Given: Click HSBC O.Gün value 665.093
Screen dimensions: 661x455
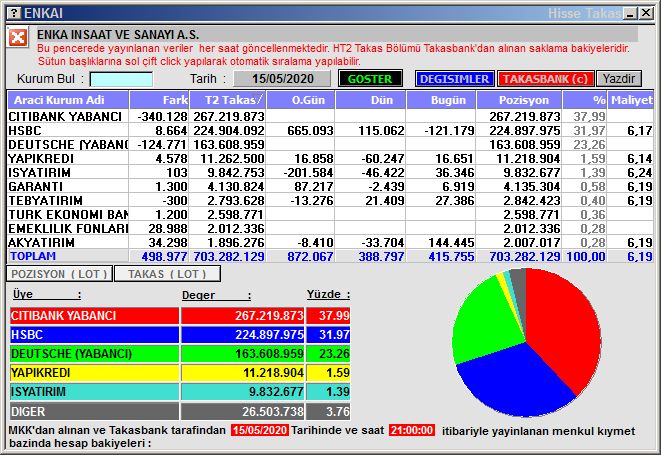Looking at the screenshot, I should pyautogui.click(x=310, y=130).
